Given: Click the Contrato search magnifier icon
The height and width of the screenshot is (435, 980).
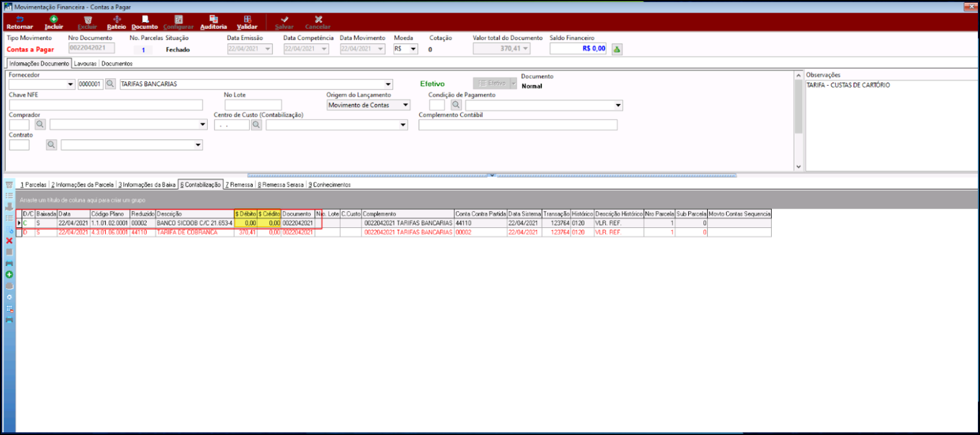Looking at the screenshot, I should pos(51,145).
